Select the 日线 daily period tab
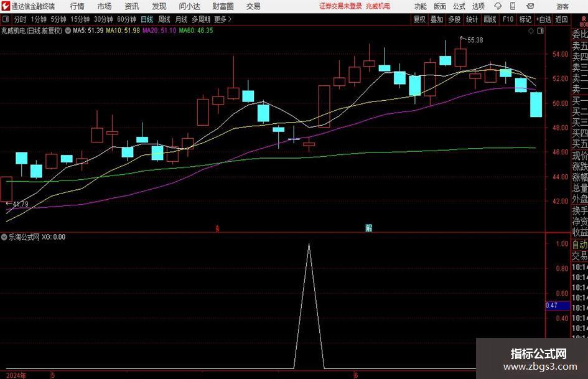Screen dimensions: 588x379 (147, 19)
